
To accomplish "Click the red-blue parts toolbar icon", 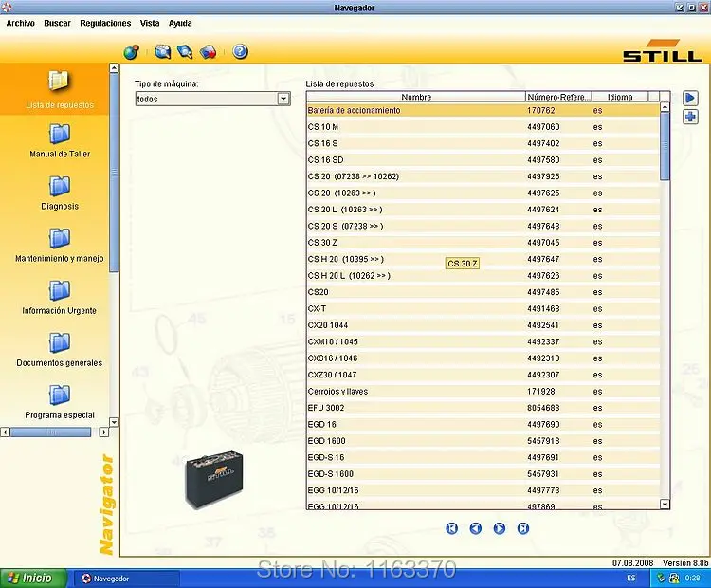I will point(209,52).
